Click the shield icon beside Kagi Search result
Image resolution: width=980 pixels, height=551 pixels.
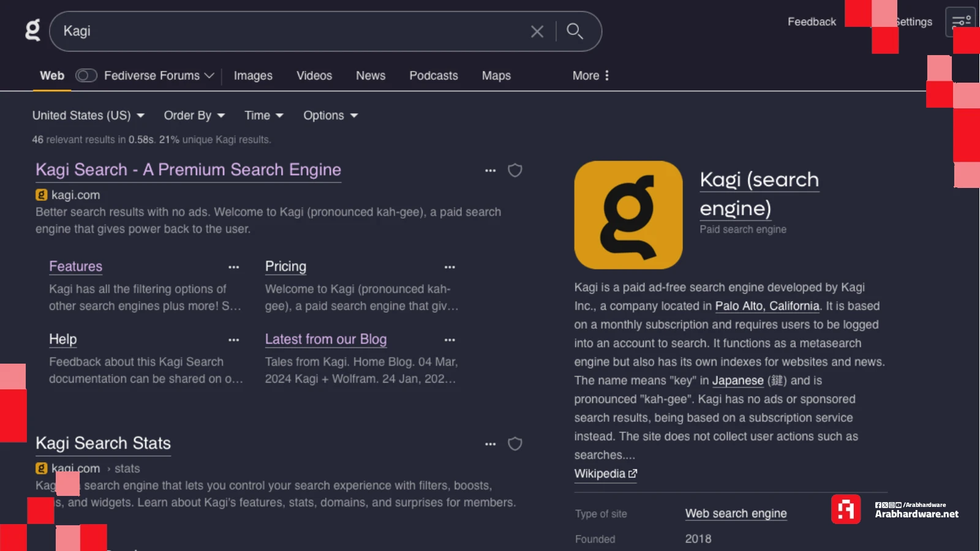(x=515, y=170)
